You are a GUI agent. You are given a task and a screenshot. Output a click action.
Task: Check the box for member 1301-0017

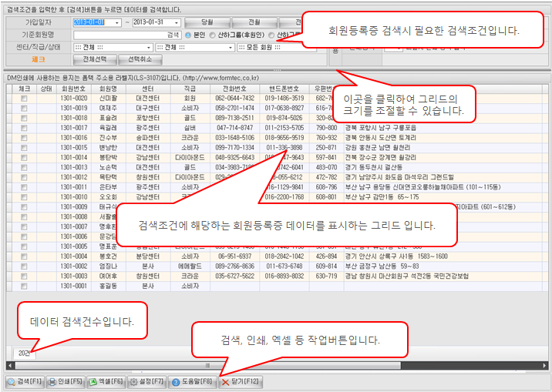click(x=24, y=128)
